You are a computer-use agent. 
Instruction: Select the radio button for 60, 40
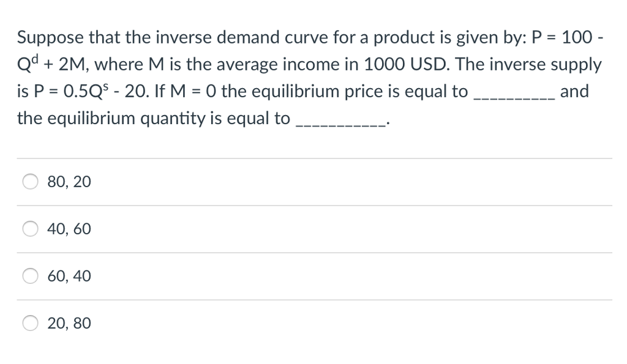click(x=29, y=276)
